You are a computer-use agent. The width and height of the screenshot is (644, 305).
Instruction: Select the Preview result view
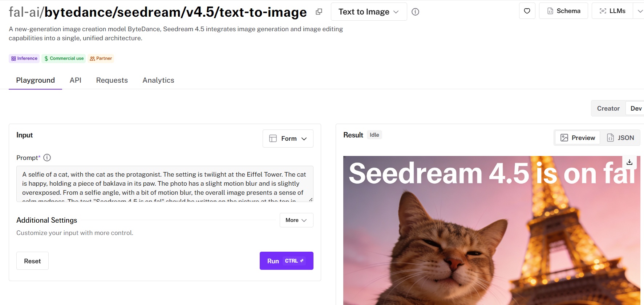tap(578, 138)
